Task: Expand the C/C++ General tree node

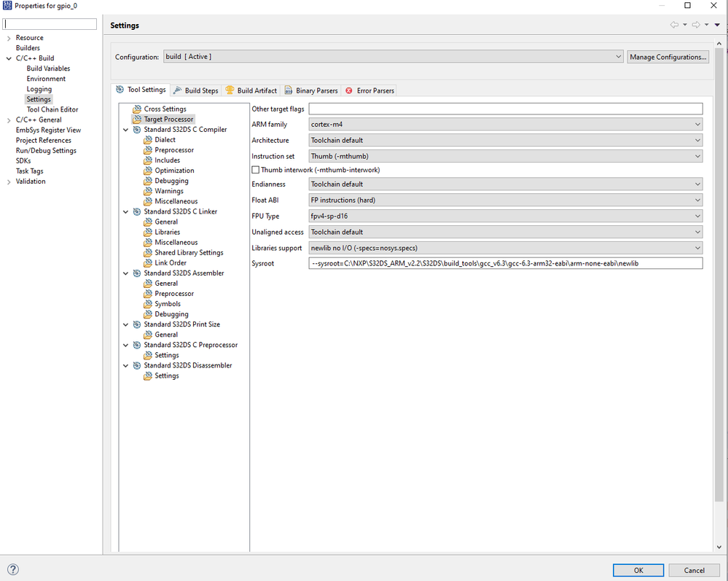Action: [9, 120]
